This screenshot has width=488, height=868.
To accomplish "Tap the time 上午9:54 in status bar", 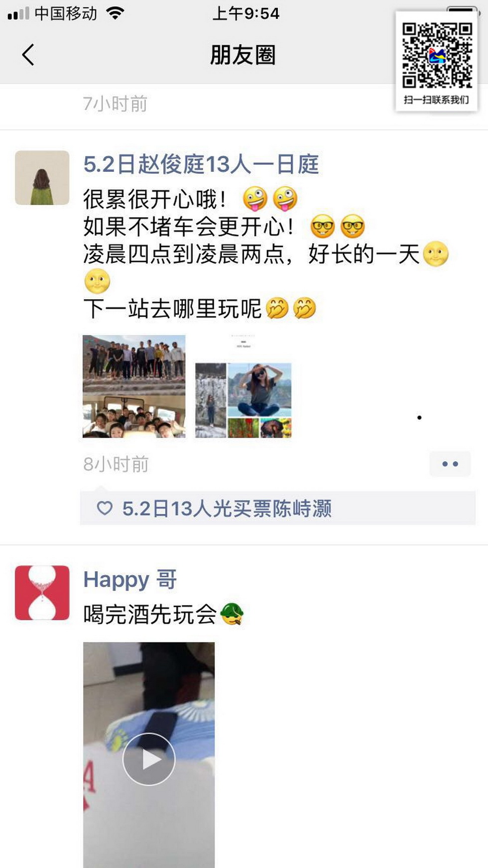I will point(245,13).
